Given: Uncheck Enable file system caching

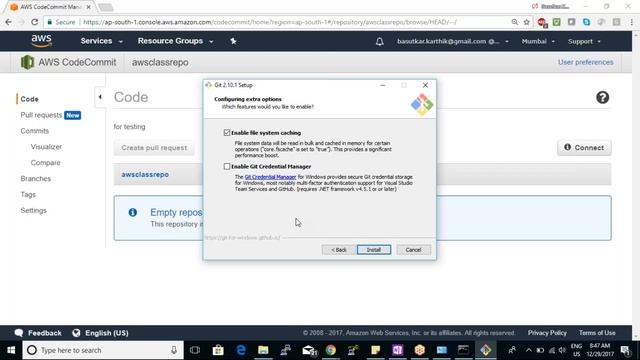Looking at the screenshot, I should tap(227, 133).
